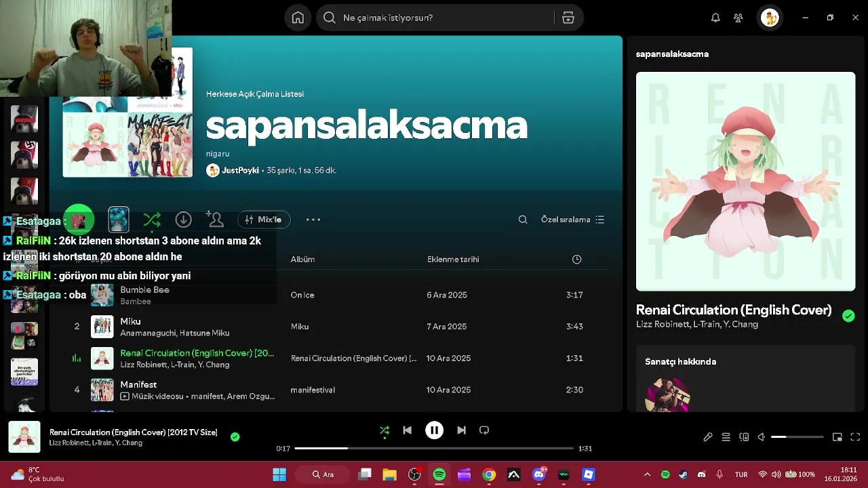868x488 pixels.
Task: Invite collaborators to the playlist
Action: [x=215, y=220]
